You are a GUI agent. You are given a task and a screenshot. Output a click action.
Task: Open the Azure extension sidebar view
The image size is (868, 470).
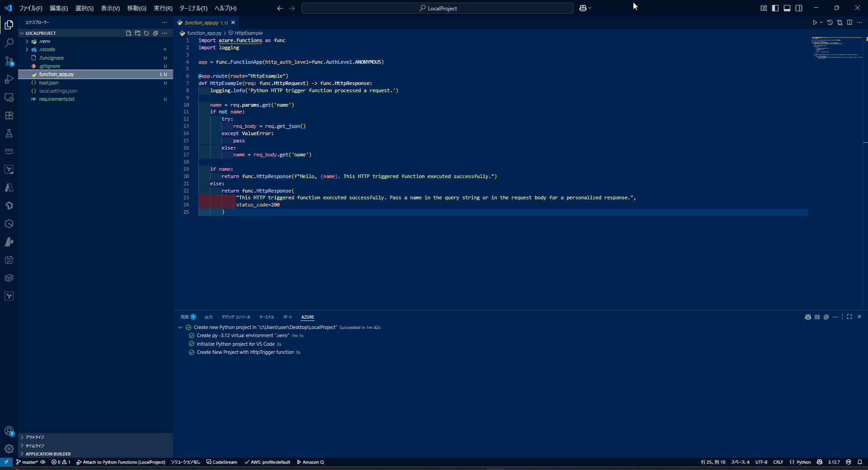[9, 188]
